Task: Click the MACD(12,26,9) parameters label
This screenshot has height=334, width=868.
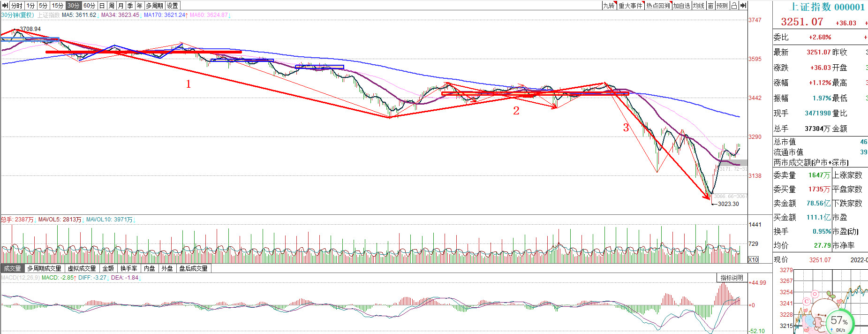Action: point(20,278)
